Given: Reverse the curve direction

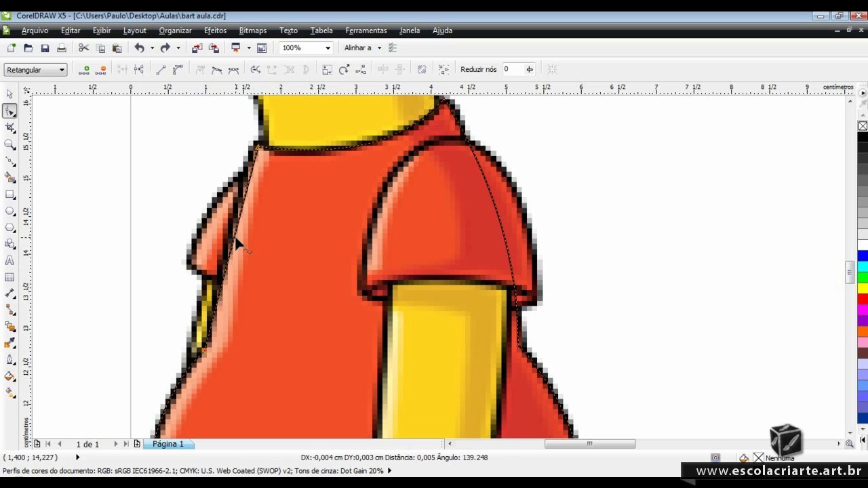Looking at the screenshot, I should click(x=255, y=69).
